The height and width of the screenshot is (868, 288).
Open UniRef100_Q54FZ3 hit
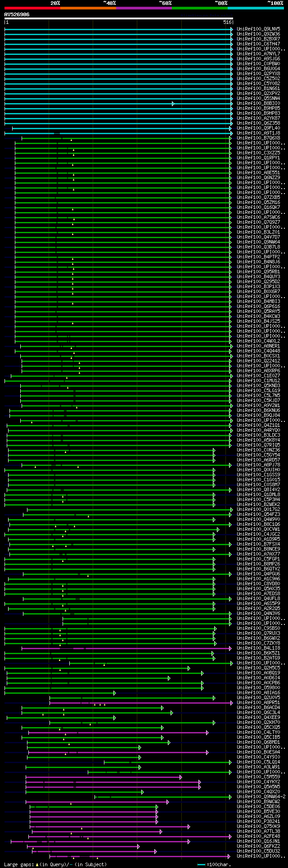point(258,514)
